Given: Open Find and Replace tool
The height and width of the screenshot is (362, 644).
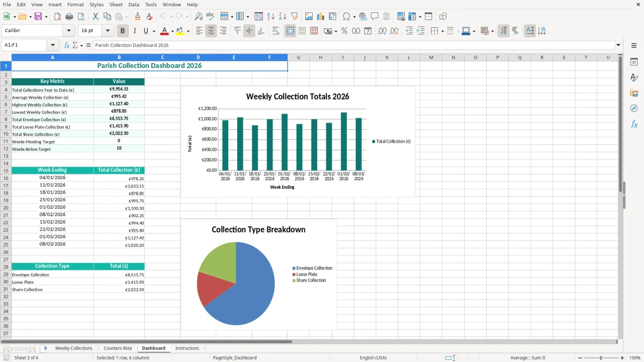Looking at the screenshot, I should [x=199, y=17].
